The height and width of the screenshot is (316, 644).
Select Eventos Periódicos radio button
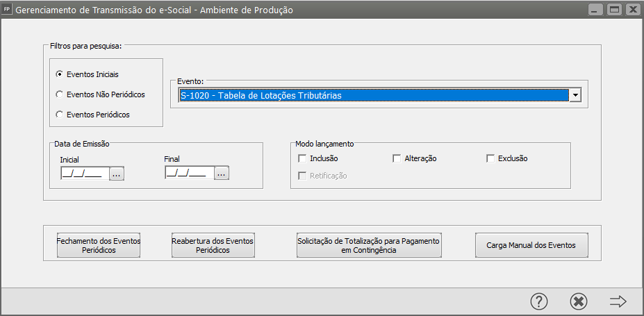click(x=60, y=115)
